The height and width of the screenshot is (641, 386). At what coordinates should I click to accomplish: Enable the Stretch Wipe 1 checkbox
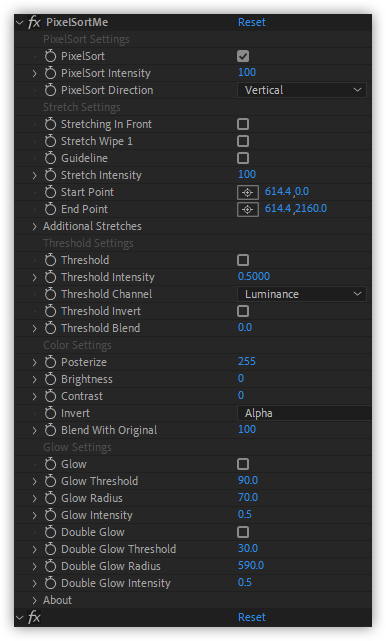(x=243, y=141)
